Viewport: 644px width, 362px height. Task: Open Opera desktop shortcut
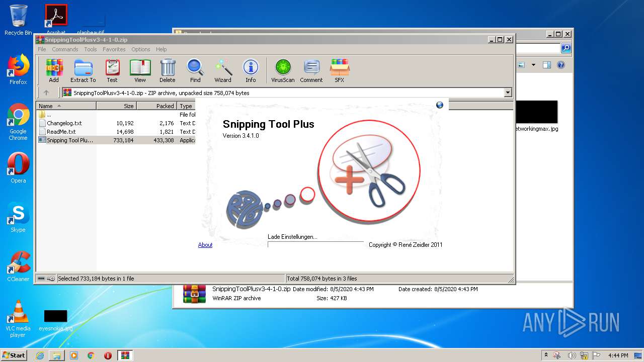pyautogui.click(x=18, y=168)
